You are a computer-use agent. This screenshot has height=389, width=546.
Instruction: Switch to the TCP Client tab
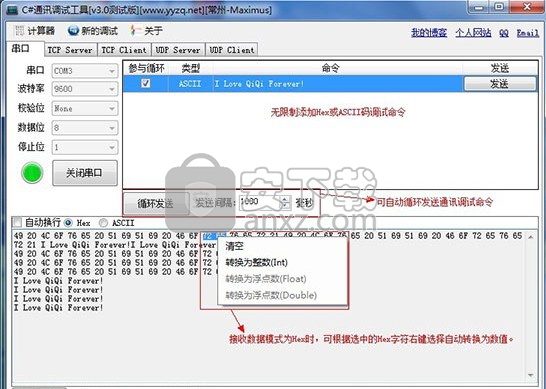pyautogui.click(x=124, y=50)
